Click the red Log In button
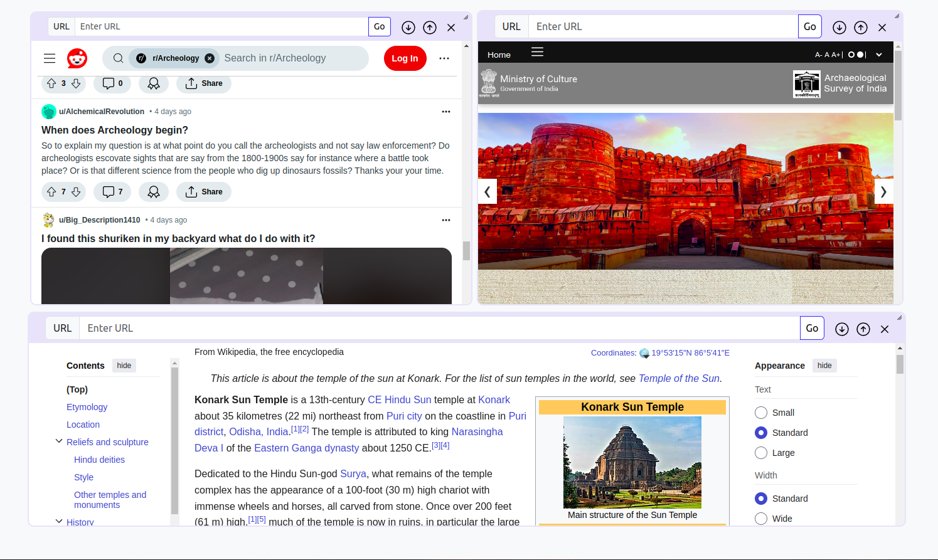 point(405,58)
